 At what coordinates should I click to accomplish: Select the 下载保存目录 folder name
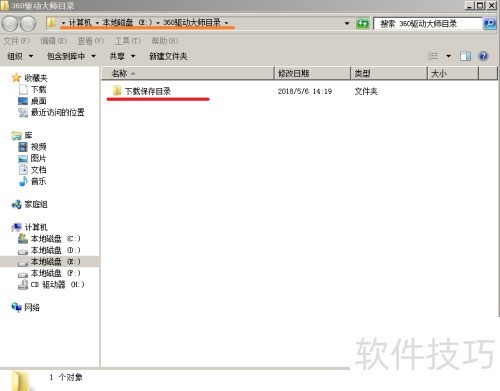click(148, 91)
